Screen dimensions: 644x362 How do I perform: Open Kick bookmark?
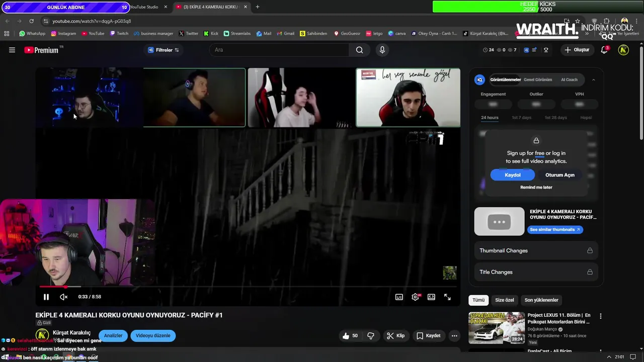(211, 34)
